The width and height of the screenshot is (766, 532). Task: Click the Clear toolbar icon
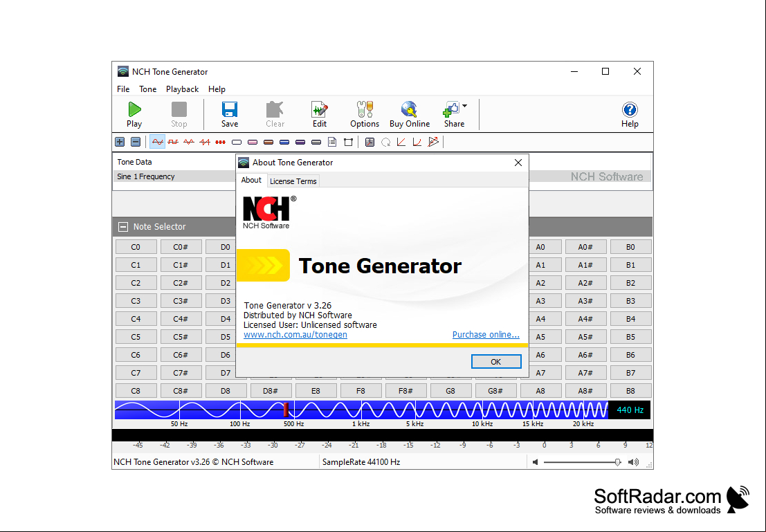(275, 114)
